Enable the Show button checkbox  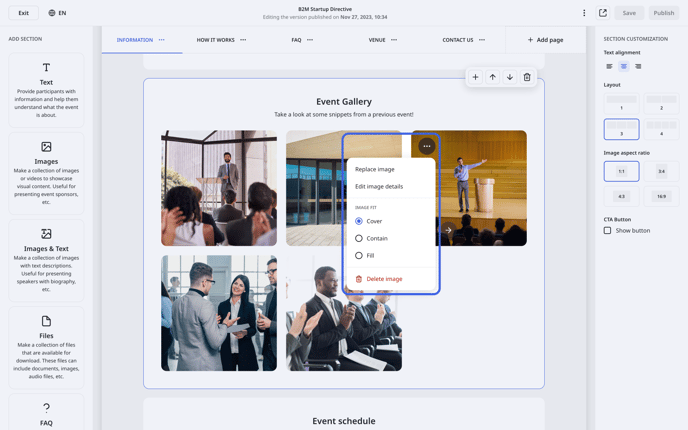click(607, 230)
